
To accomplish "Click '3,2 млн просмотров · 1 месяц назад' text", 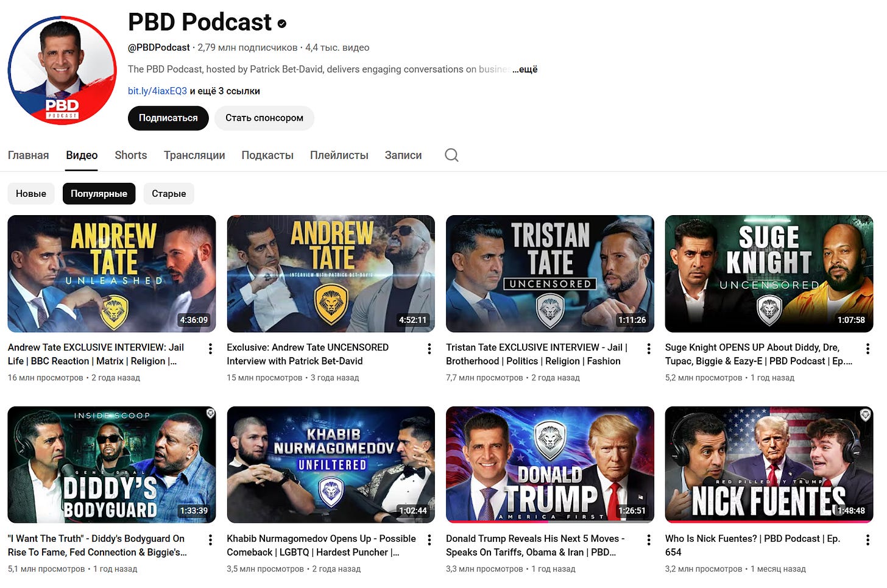I will 735,569.
